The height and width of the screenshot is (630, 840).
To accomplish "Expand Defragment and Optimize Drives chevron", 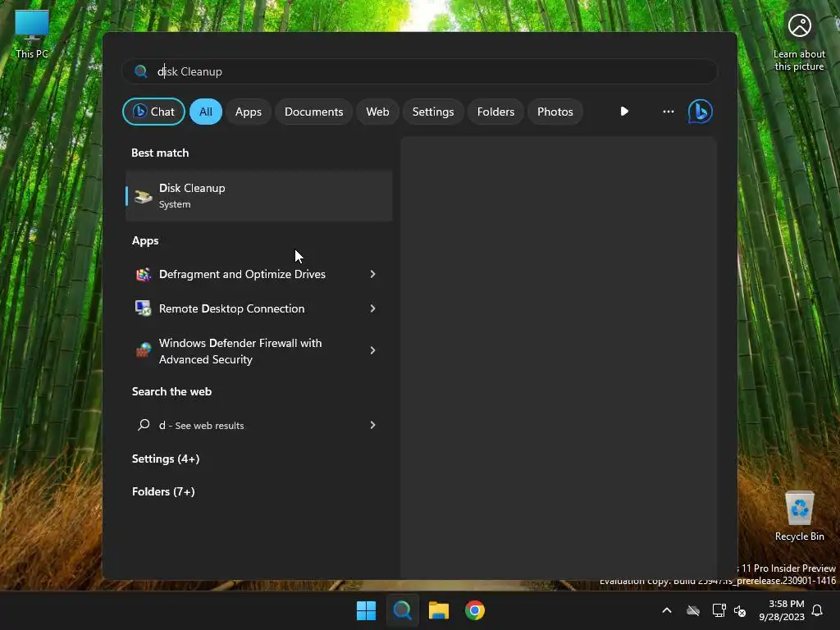I will click(x=372, y=274).
